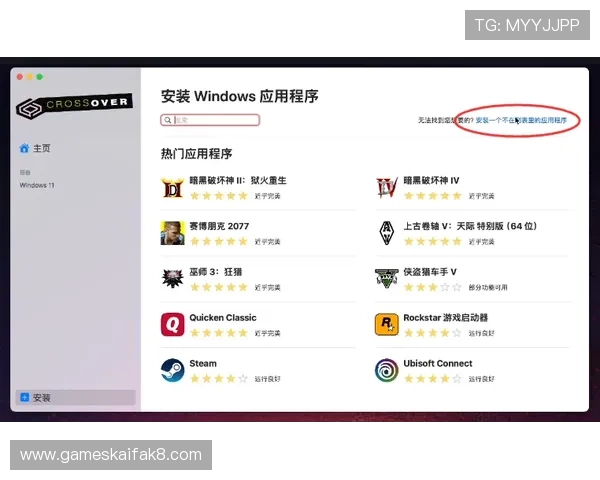Click the Steam logo icon
Image resolution: width=600 pixels, height=480 pixels.
click(x=172, y=370)
